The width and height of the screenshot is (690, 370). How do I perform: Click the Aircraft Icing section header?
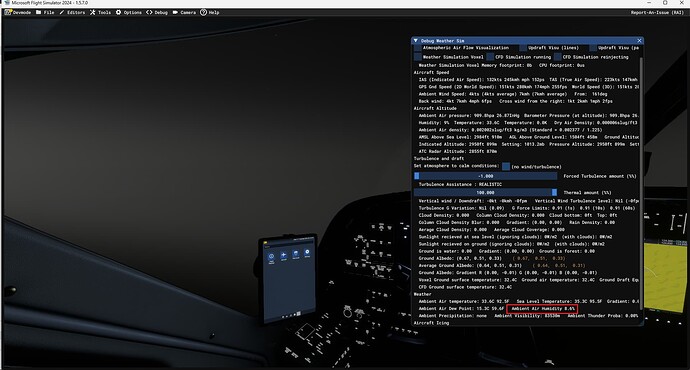click(x=431, y=323)
